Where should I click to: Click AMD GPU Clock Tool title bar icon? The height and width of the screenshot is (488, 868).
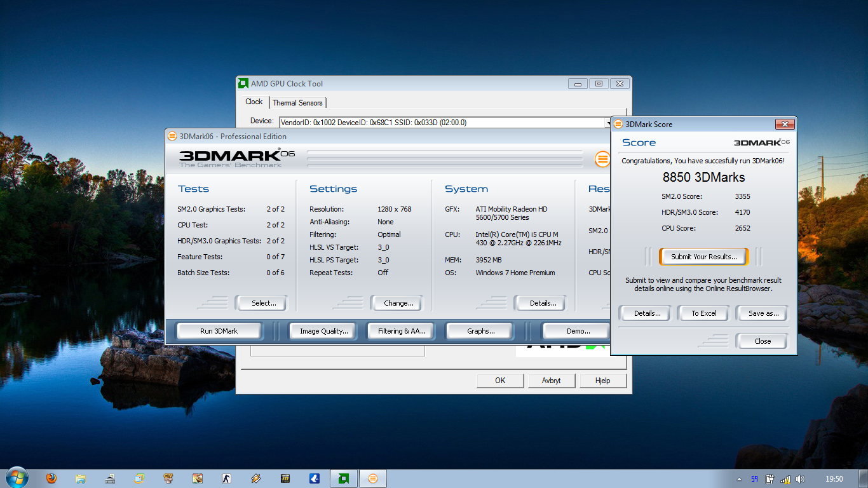point(243,83)
